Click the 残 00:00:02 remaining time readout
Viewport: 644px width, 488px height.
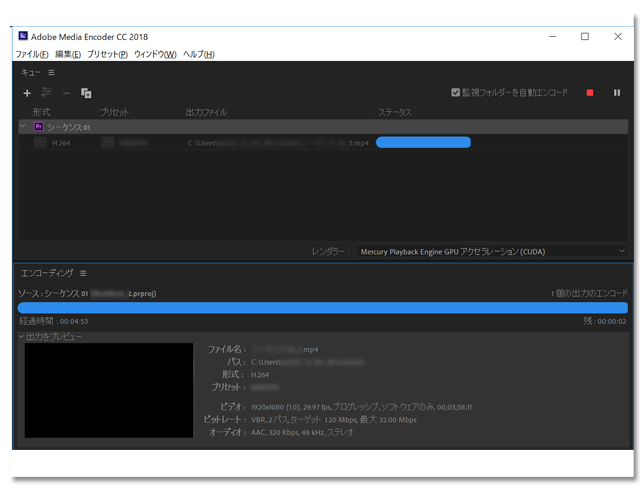pos(605,321)
